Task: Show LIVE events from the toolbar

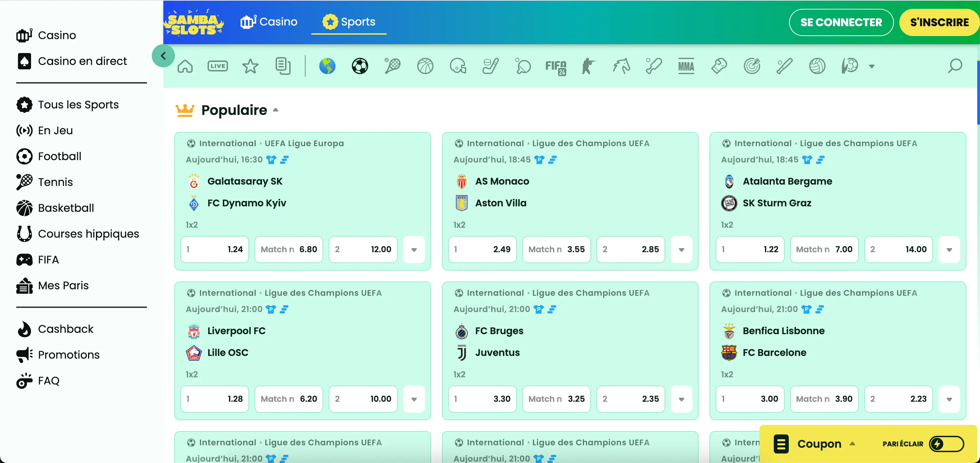Action: click(x=218, y=66)
